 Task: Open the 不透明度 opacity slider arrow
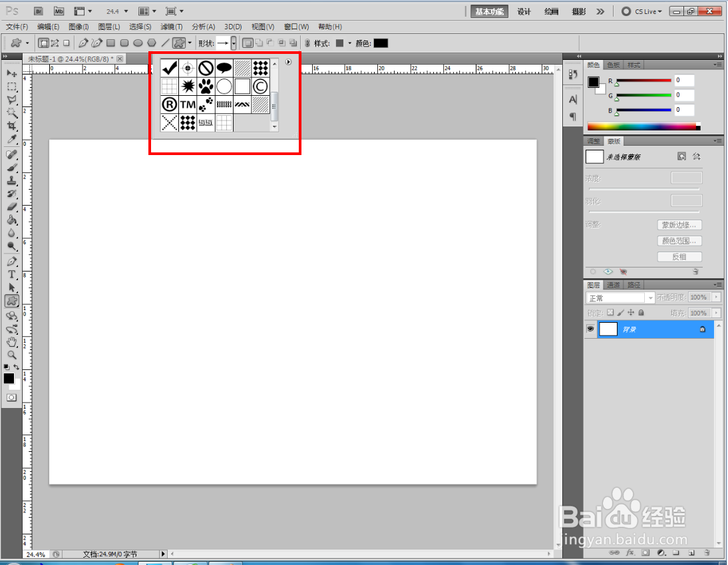tap(717, 297)
